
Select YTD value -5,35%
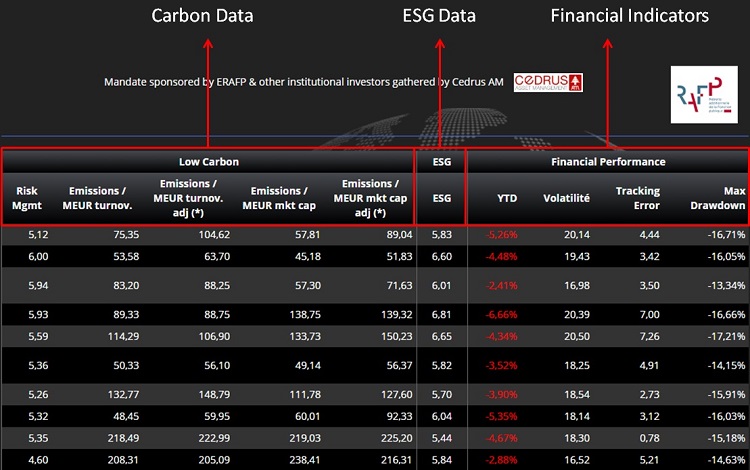[501, 416]
